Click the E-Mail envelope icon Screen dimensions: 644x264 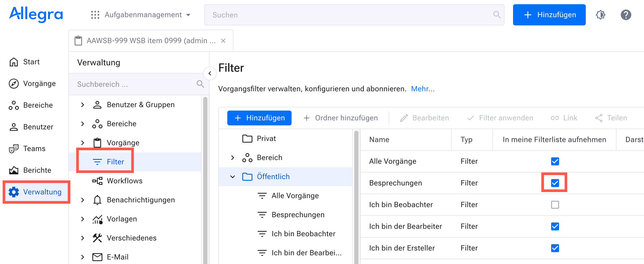(97, 257)
